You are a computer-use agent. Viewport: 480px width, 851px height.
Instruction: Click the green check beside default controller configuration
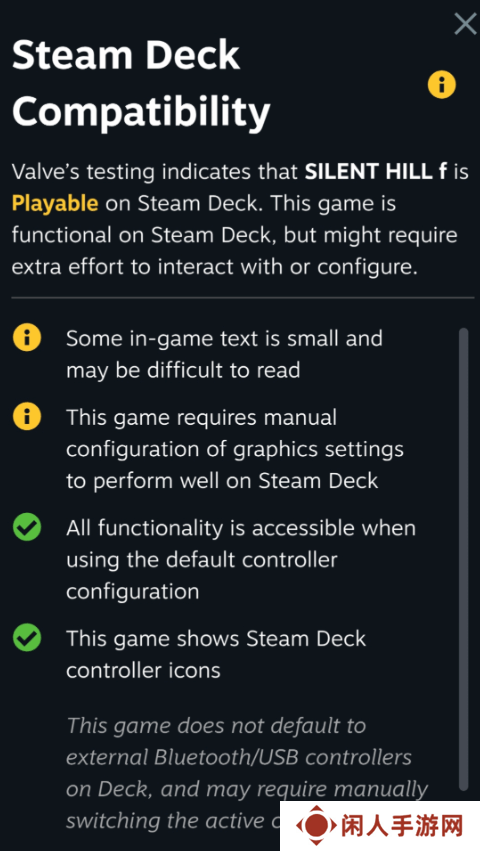(27, 528)
